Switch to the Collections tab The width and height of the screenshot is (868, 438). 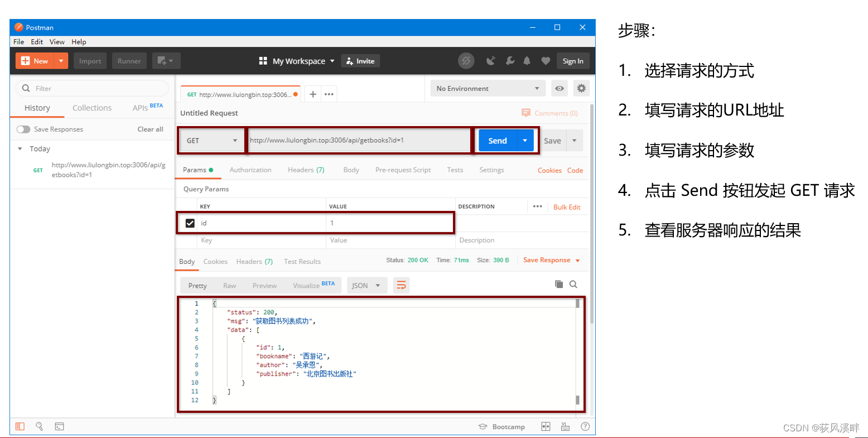click(x=92, y=108)
